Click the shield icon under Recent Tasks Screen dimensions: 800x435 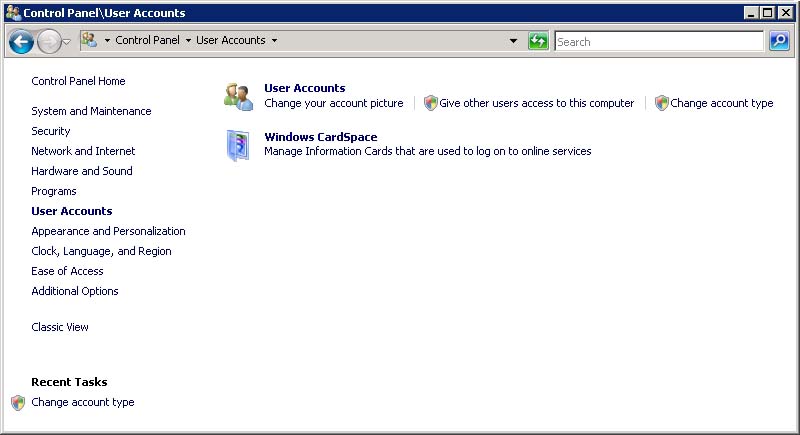[18, 403]
